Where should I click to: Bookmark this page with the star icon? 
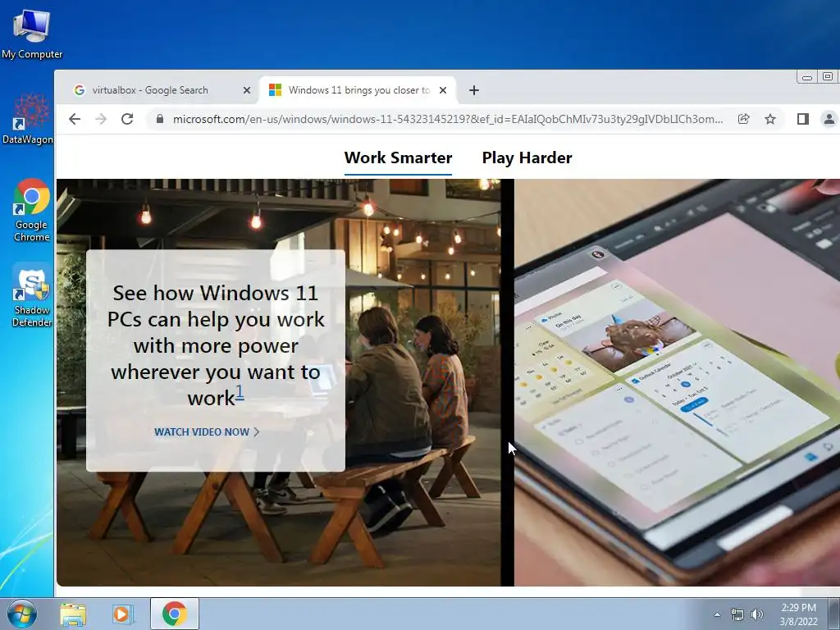[x=770, y=119]
